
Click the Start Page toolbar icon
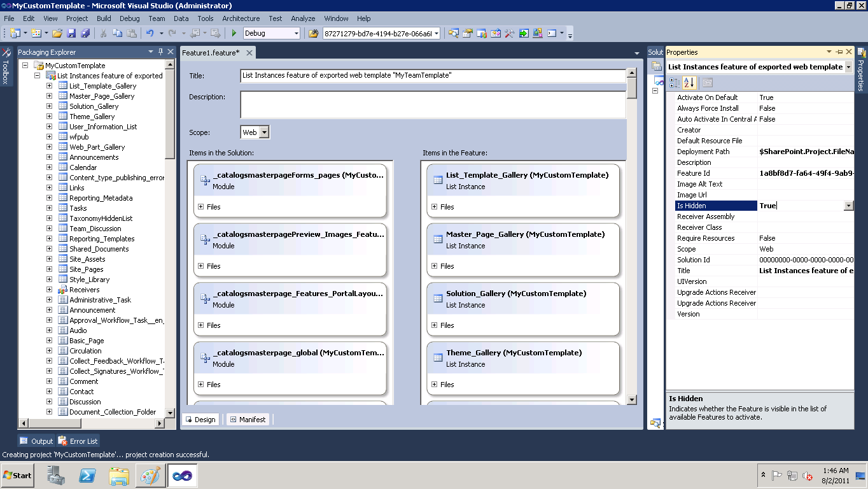524,33
